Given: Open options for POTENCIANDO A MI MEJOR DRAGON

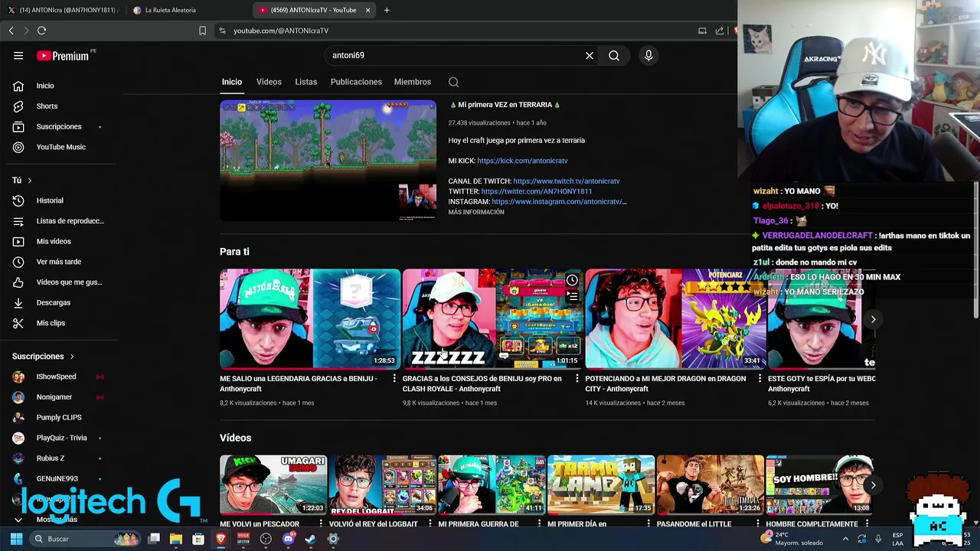Looking at the screenshot, I should 759,379.
